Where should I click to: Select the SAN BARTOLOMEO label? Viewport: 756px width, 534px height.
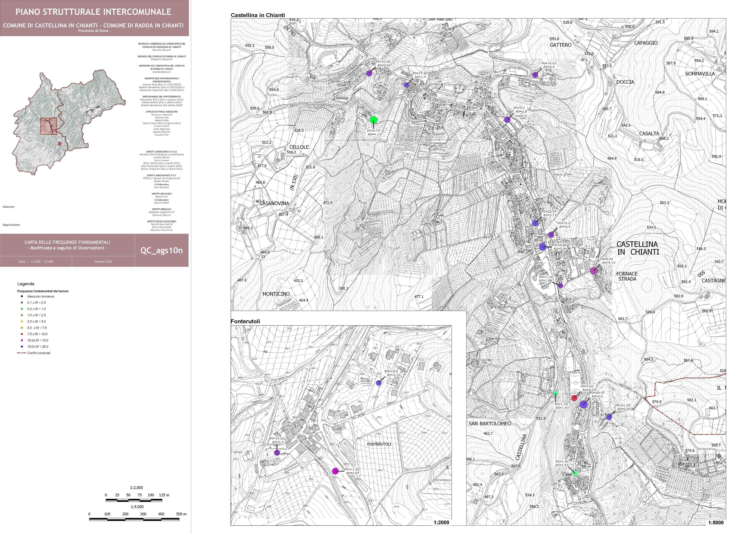(x=490, y=423)
